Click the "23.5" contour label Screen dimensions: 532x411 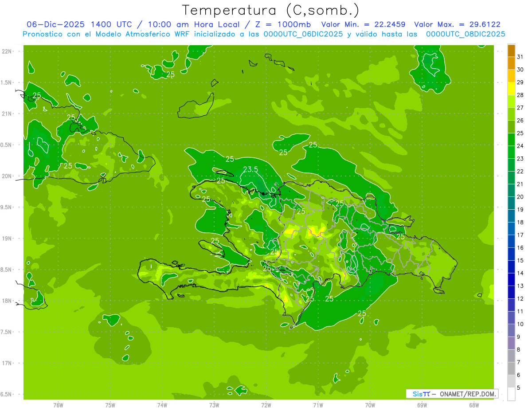[x=251, y=169]
